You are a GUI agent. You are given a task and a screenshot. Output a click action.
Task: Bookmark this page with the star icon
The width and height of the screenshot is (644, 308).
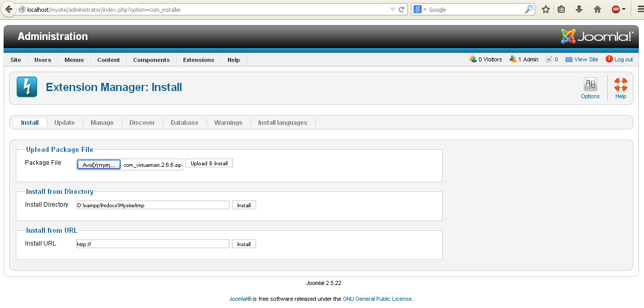click(546, 9)
